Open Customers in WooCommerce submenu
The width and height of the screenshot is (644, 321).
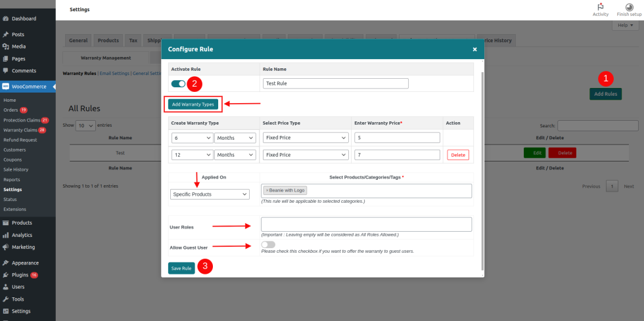(14, 150)
